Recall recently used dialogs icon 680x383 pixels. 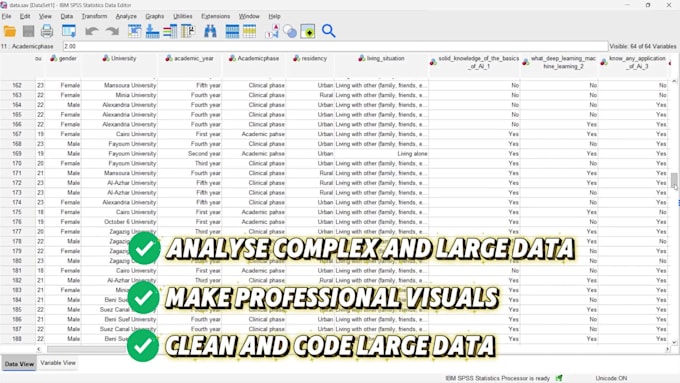(69, 31)
